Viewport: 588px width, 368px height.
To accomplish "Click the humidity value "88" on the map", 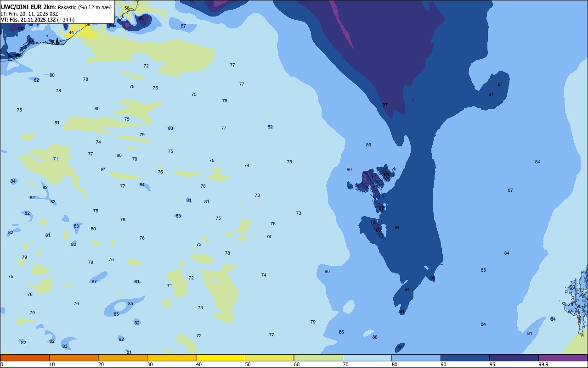I will coord(375,337).
